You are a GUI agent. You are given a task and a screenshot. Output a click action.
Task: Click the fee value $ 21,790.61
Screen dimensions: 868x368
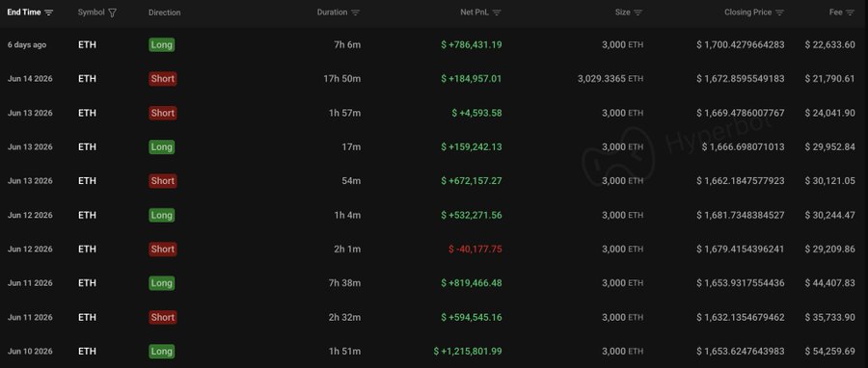point(829,79)
